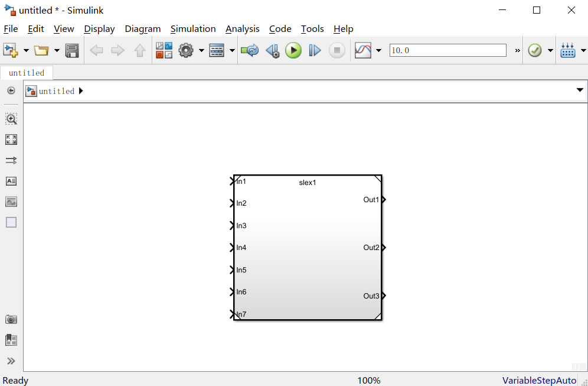The image size is (588, 386).
Task: Click the Model Advisor checkmark icon
Action: 535,50
